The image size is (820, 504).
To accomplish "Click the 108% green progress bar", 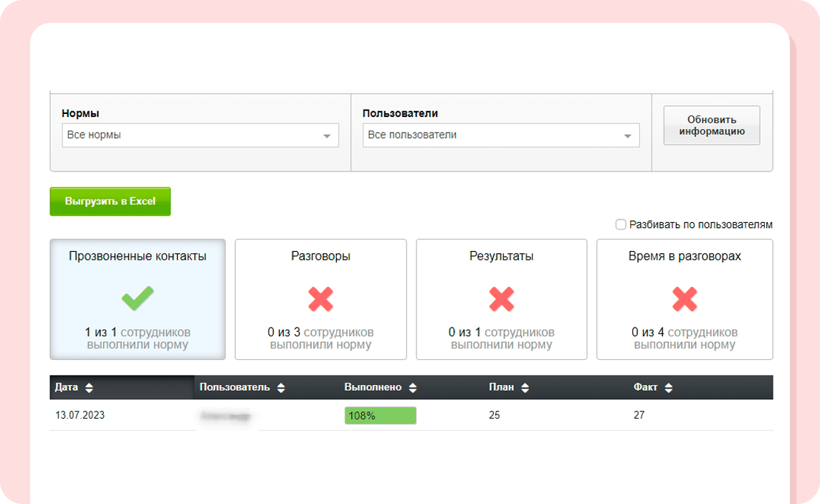I will (x=380, y=416).
